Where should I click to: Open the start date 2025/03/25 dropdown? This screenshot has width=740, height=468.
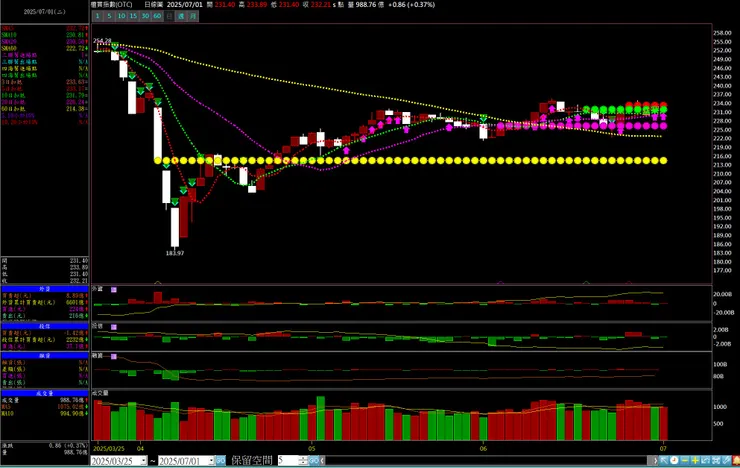coord(143,460)
